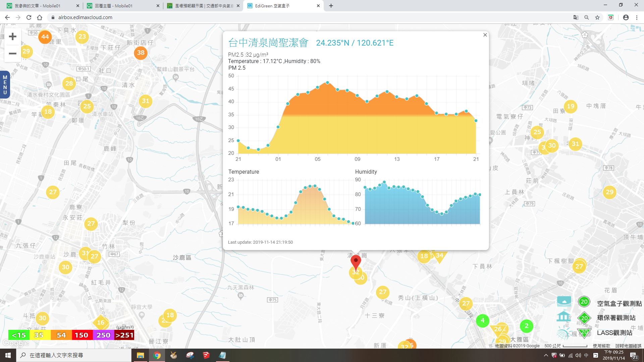The image size is (644, 362).
Task: Click the cloud layer icon in legend
Action: click(x=564, y=302)
